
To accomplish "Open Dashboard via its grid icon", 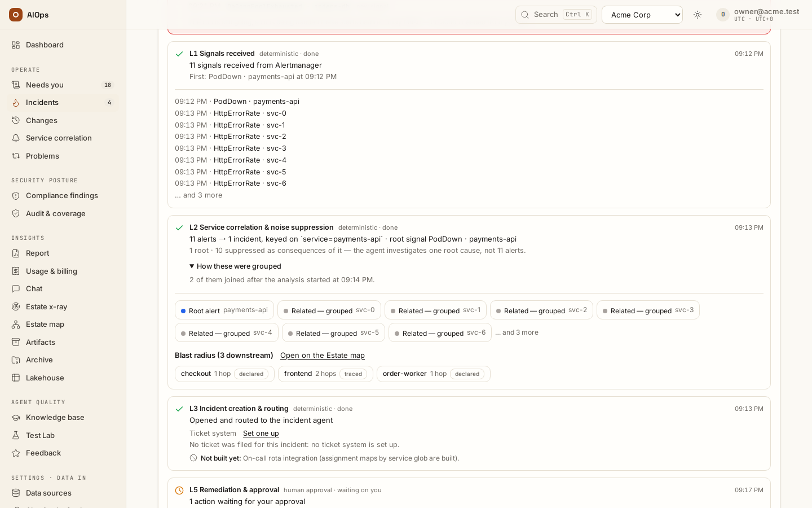I will point(16,45).
